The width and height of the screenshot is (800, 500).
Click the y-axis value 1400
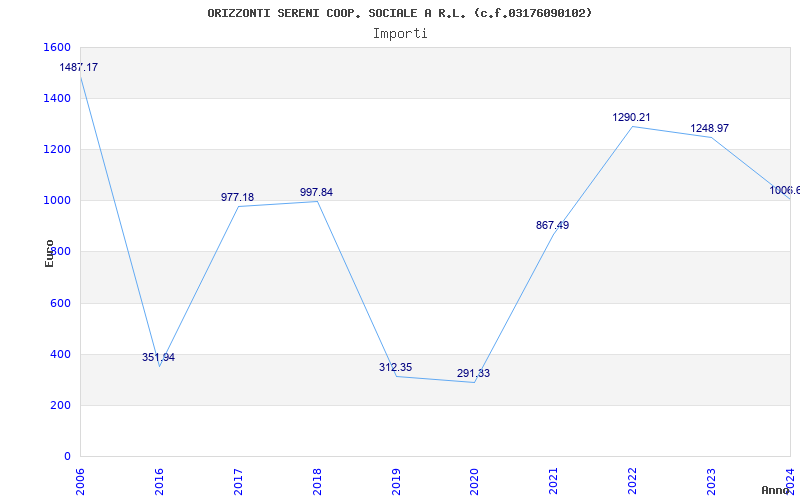tap(57, 98)
